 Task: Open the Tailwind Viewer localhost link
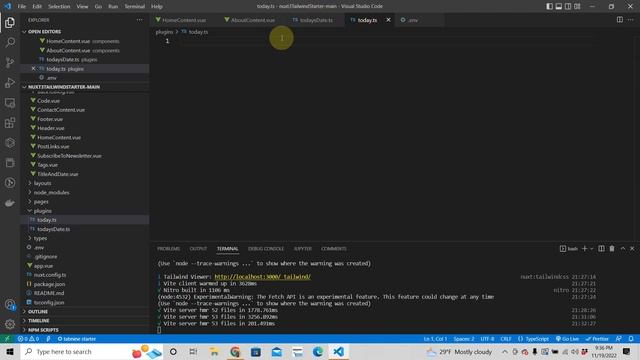[262, 277]
